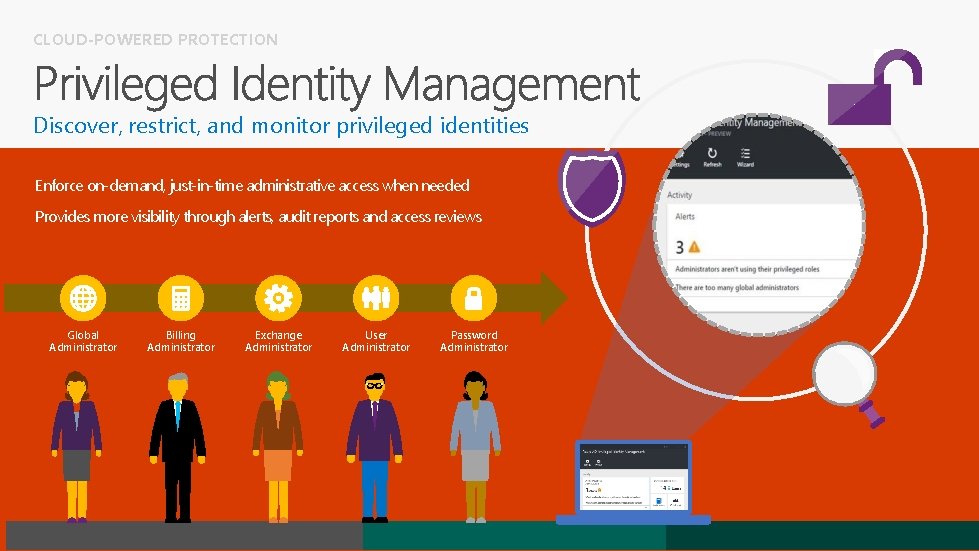Click the magnifying glass graphic
979x551 pixels.
849,383
